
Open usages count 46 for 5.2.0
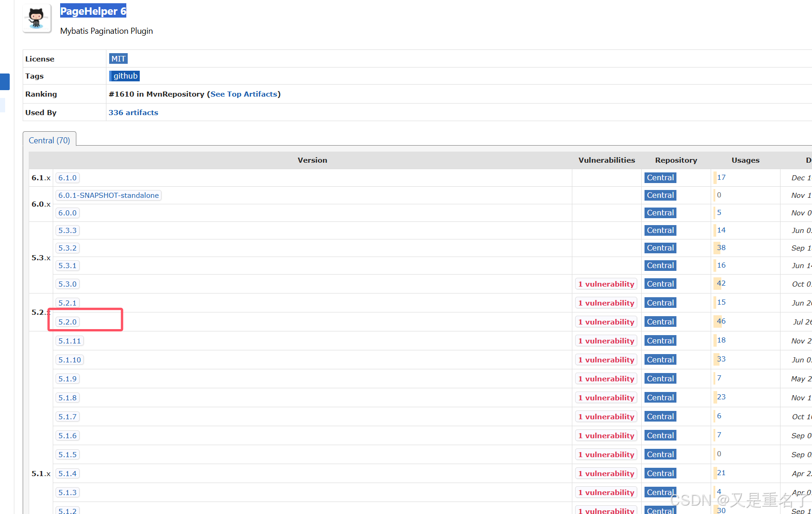click(x=721, y=321)
